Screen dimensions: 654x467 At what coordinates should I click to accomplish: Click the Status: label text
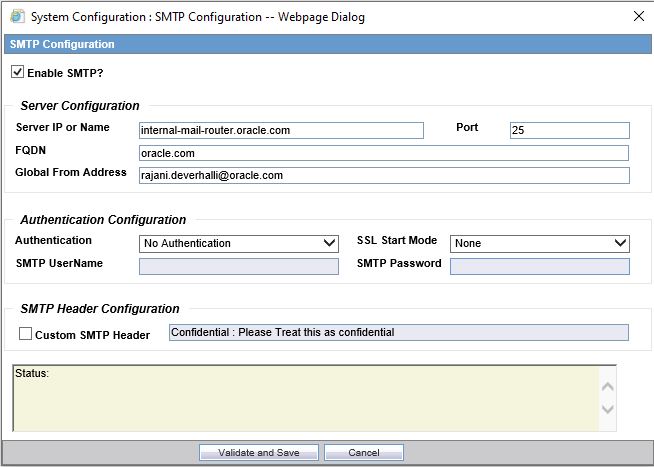[x=32, y=373]
